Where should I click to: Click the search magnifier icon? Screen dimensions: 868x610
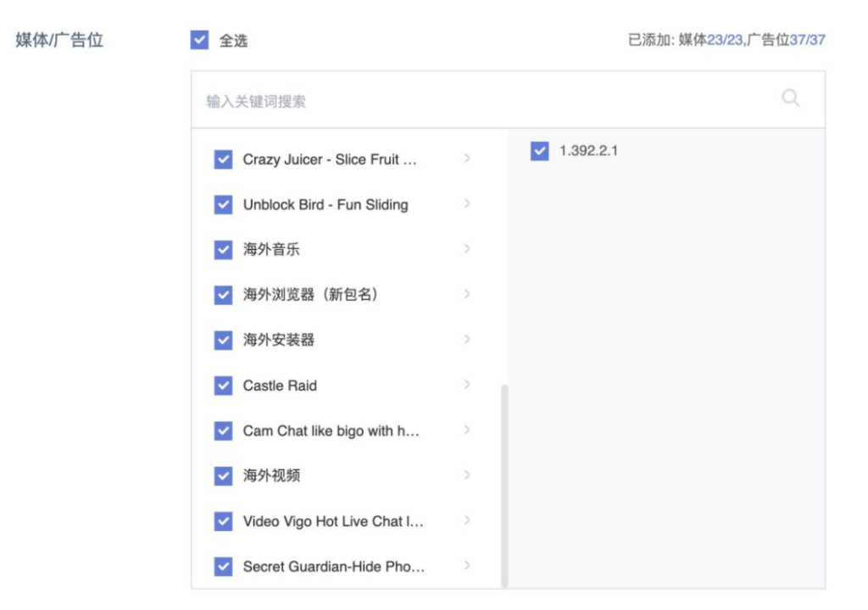(x=791, y=98)
